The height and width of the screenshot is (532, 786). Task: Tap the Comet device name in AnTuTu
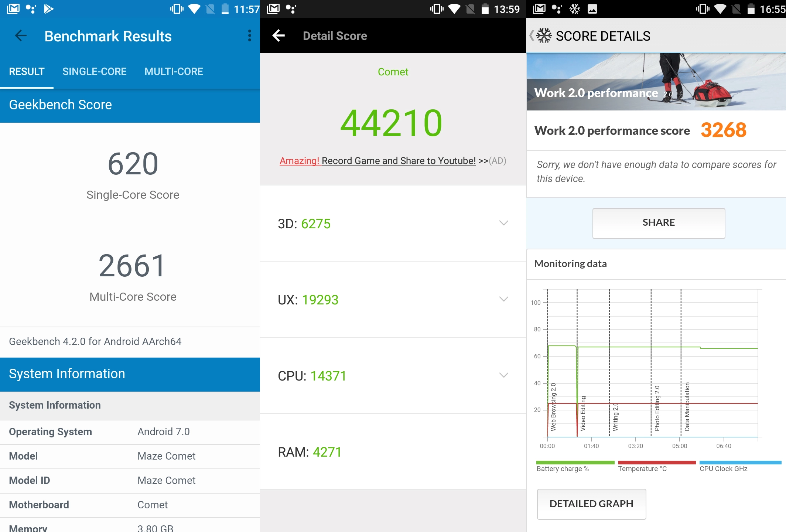(393, 72)
